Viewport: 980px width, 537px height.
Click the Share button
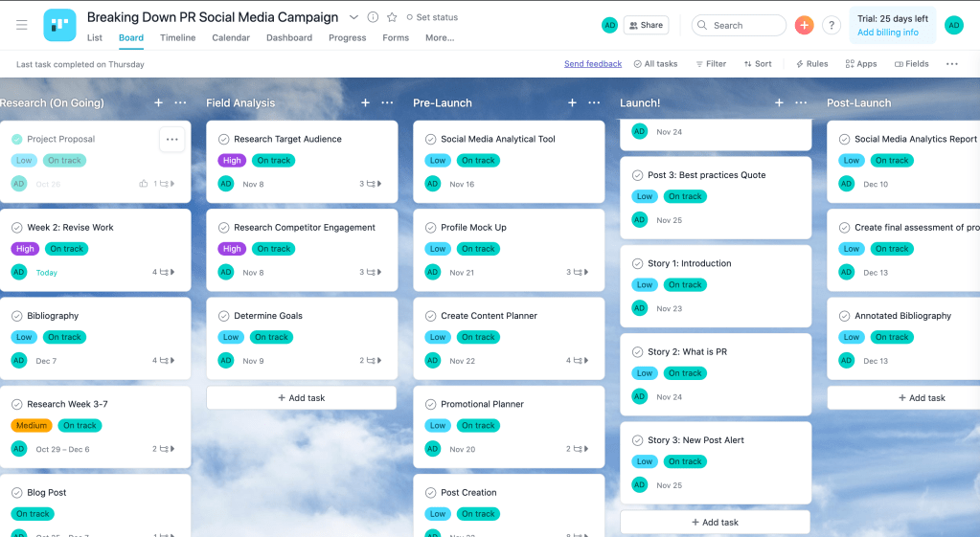point(646,26)
